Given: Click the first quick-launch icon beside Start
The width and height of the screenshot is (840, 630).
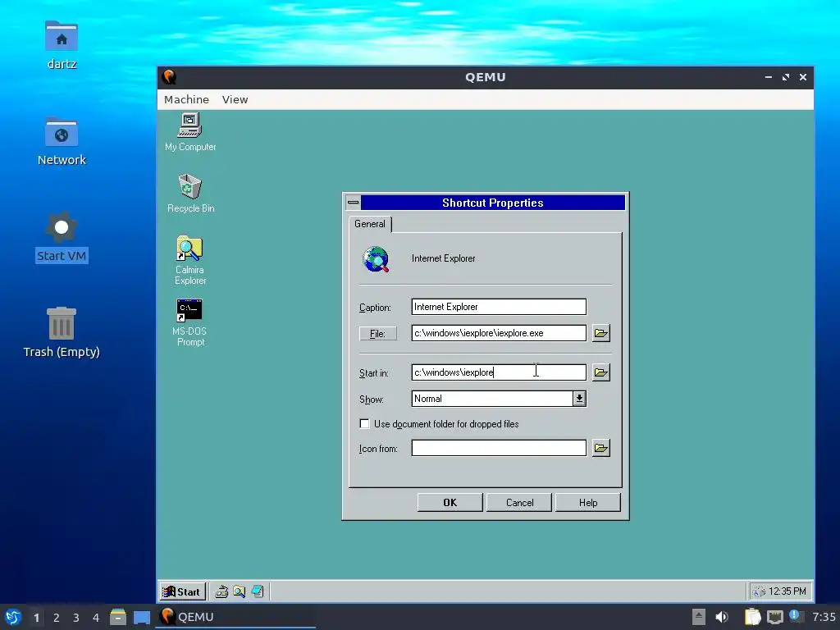Looking at the screenshot, I should click(221, 591).
